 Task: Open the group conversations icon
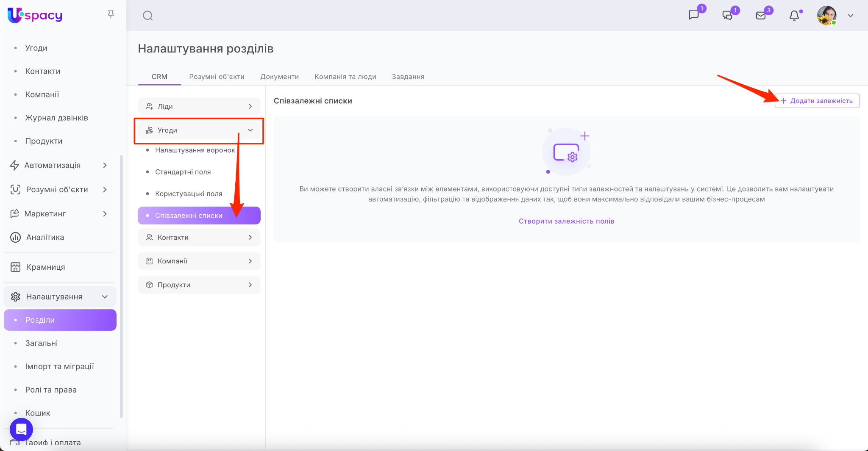(x=727, y=15)
